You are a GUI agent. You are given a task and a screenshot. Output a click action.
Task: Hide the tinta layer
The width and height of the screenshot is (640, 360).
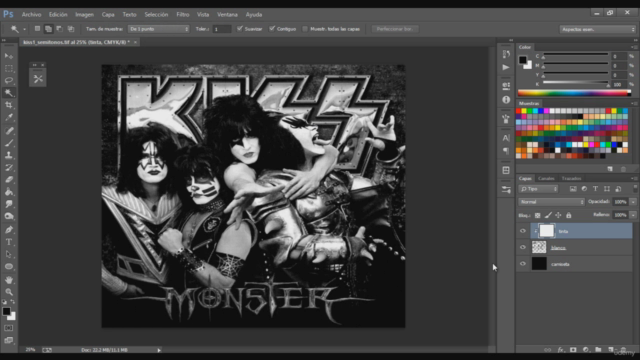coord(523,231)
